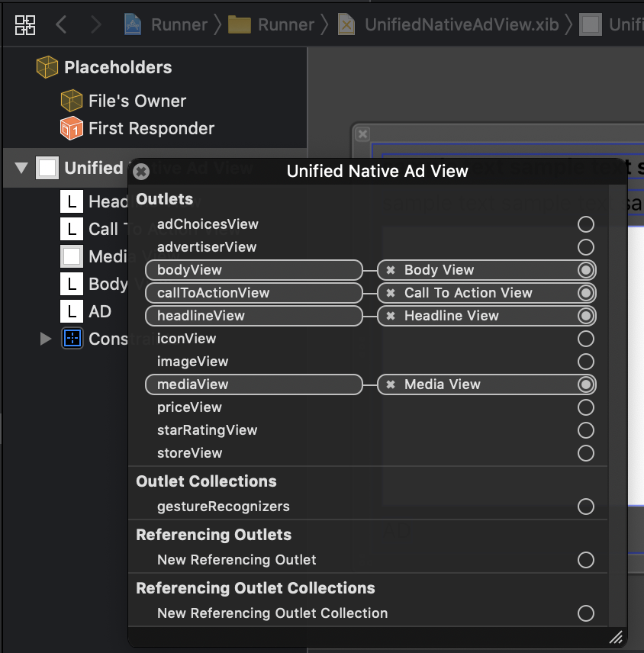
Task: Click the bodyView connected outlet circle
Action: coord(586,270)
